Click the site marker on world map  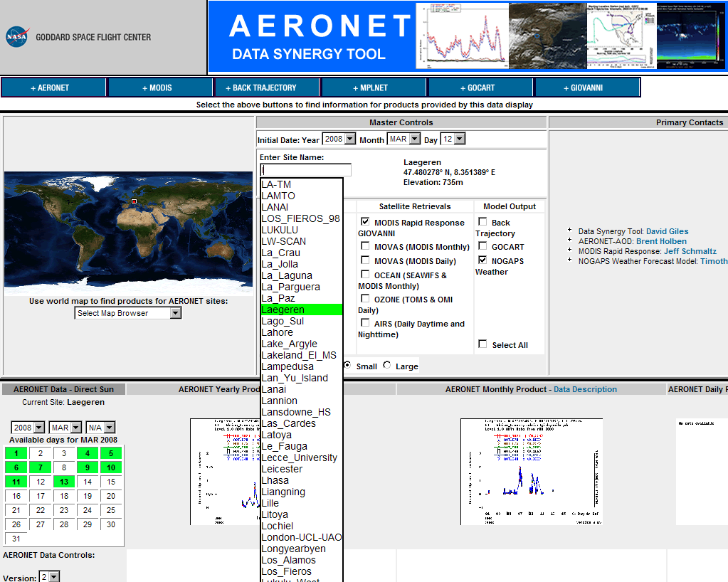pos(134,201)
